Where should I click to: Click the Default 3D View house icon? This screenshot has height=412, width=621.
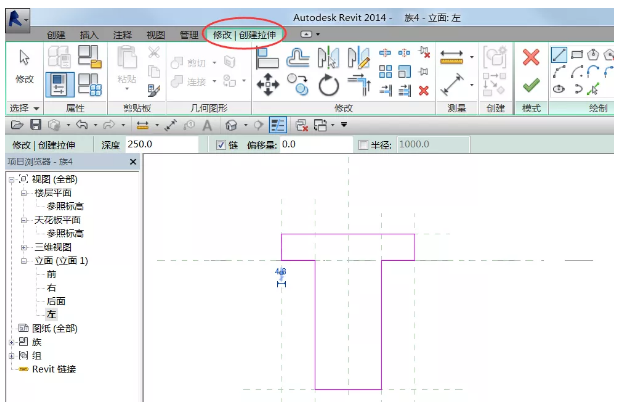click(231, 126)
